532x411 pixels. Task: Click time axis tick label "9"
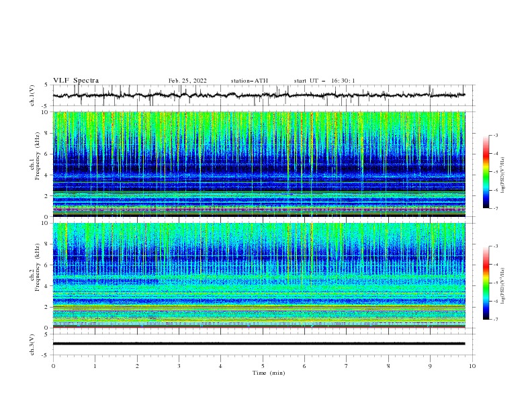[x=430, y=366]
